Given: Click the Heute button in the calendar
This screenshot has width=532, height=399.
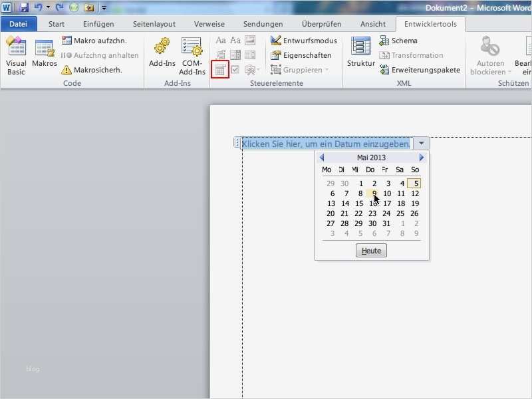Looking at the screenshot, I should click(371, 251).
